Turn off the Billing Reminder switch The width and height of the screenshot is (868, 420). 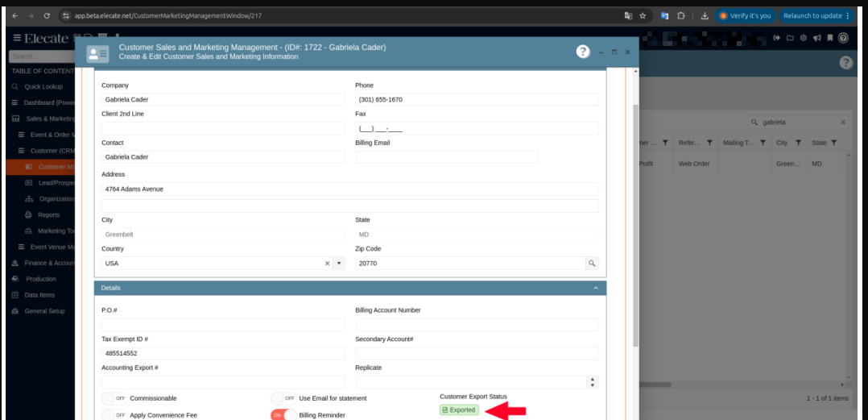[x=283, y=414]
